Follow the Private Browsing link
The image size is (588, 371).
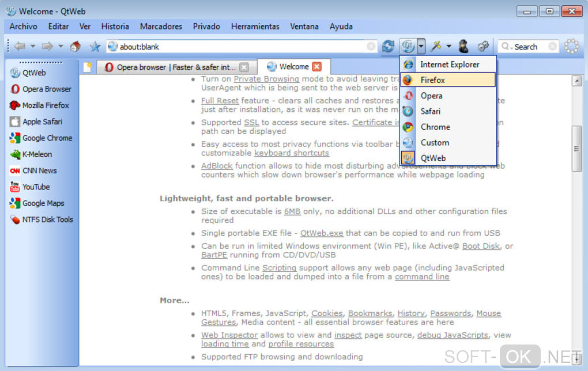coord(266,79)
